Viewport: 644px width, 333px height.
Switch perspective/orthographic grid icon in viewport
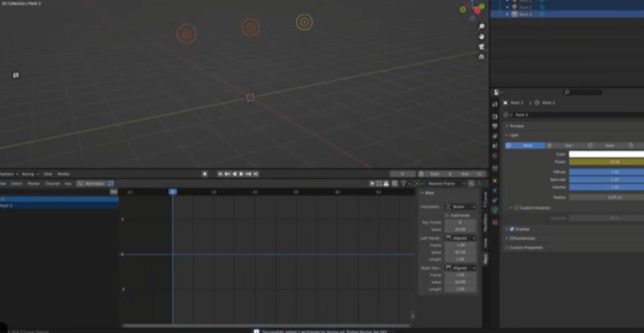(x=482, y=56)
